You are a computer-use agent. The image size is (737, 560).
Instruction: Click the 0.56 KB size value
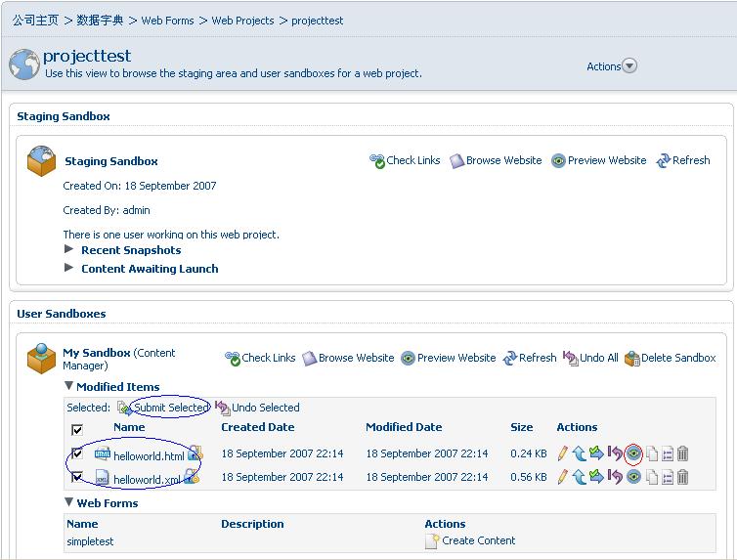click(x=529, y=477)
